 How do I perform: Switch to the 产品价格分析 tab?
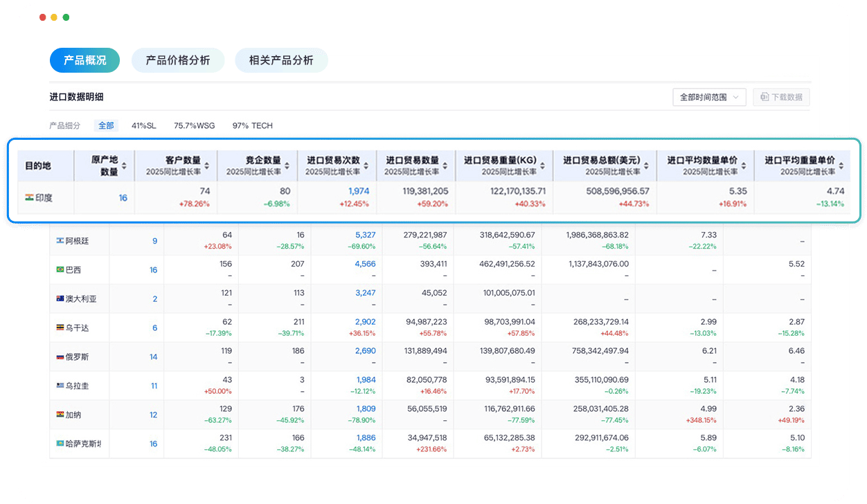point(178,60)
